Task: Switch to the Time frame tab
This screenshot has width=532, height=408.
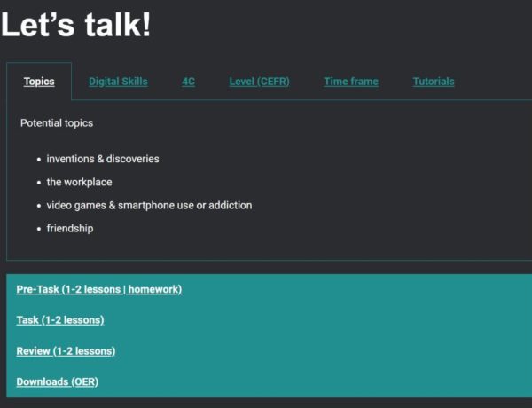Action: tap(351, 82)
